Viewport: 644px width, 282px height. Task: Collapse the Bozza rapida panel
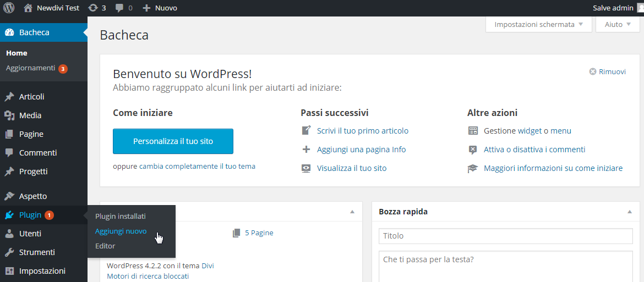point(629,212)
